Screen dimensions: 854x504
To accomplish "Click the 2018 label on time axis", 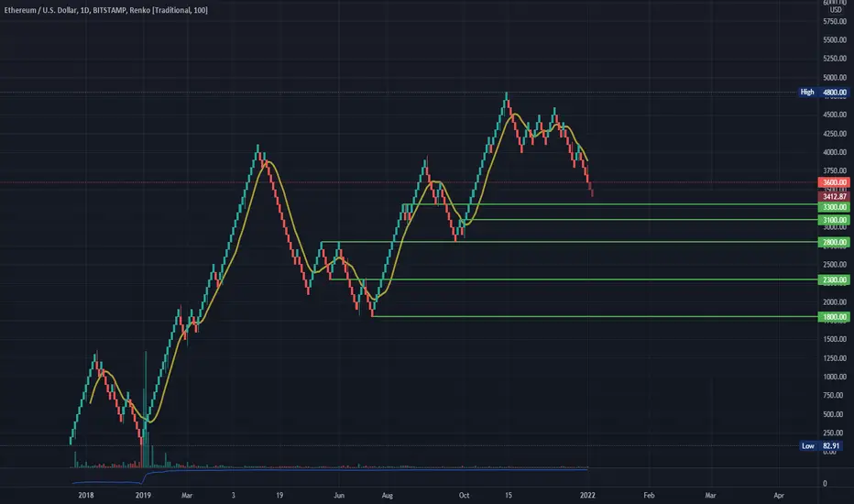I will [x=86, y=495].
